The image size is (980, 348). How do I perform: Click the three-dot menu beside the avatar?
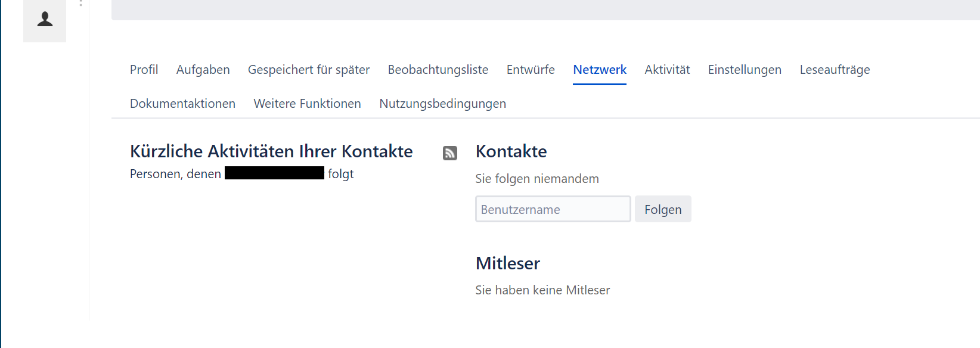80,3
